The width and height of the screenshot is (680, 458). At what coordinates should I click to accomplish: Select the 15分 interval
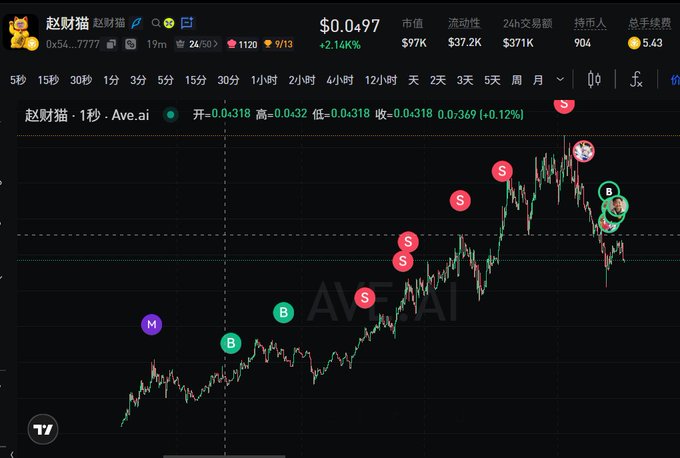pyautogui.click(x=196, y=80)
